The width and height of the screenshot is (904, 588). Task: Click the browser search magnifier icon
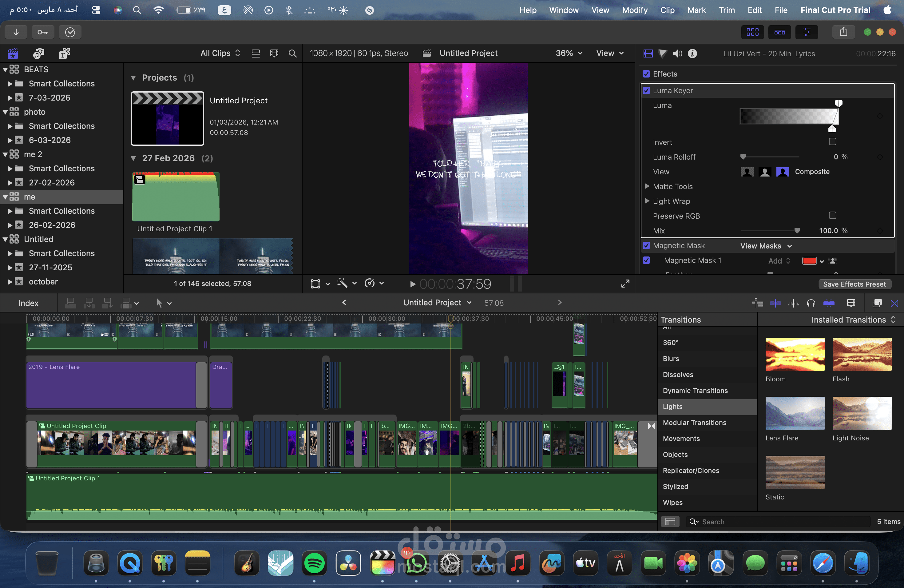click(292, 54)
